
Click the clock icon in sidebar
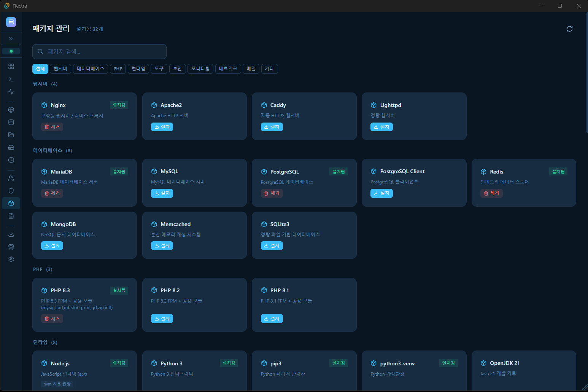(x=11, y=160)
